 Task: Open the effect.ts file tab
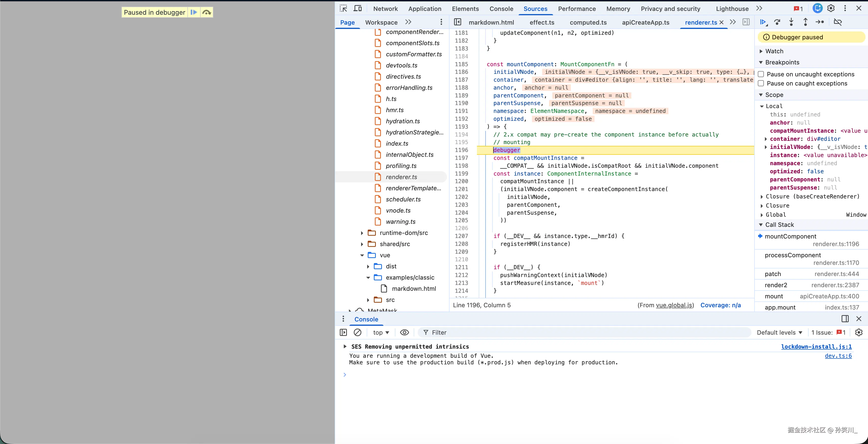[x=541, y=23]
